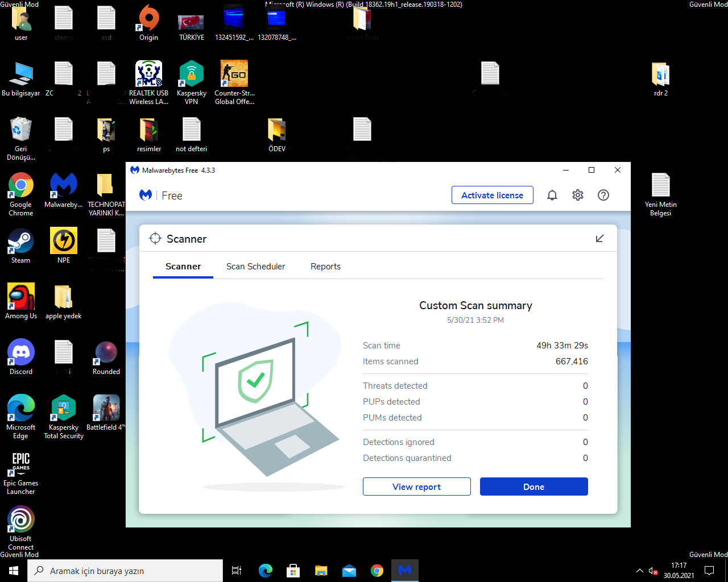The height and width of the screenshot is (582, 728).
Task: Click the Custom Scan summary heading
Action: pos(475,306)
